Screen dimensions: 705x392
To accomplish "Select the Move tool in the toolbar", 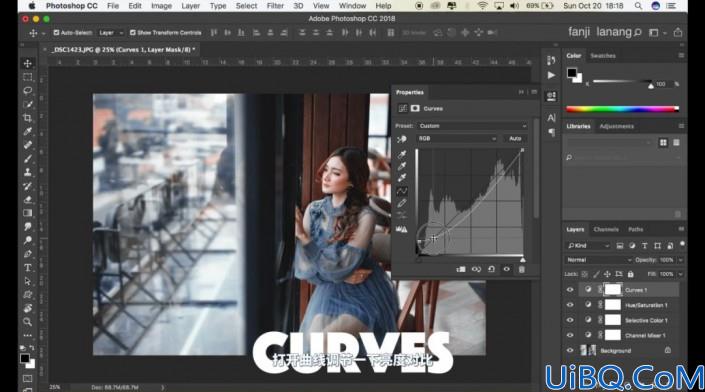I will click(x=28, y=63).
